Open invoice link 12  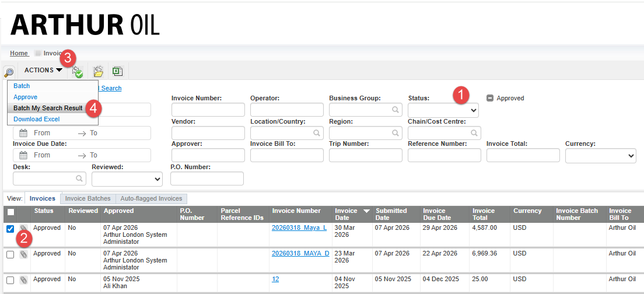point(275,279)
